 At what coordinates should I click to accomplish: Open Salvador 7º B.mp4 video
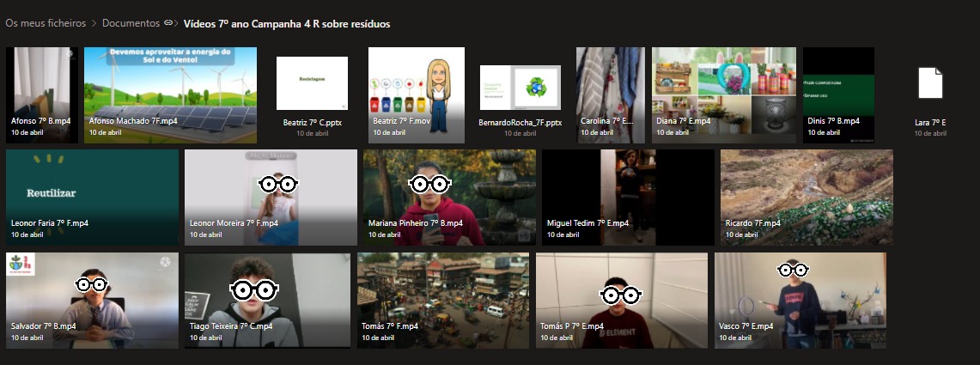pos(92,301)
